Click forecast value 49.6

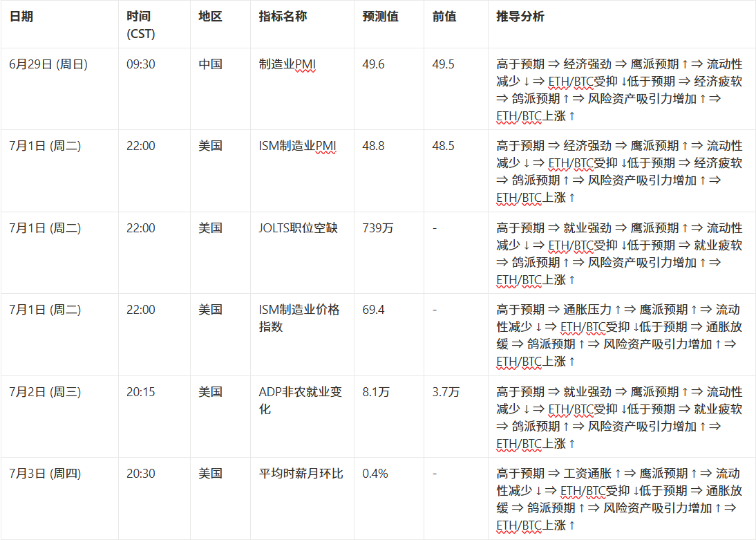373,64
